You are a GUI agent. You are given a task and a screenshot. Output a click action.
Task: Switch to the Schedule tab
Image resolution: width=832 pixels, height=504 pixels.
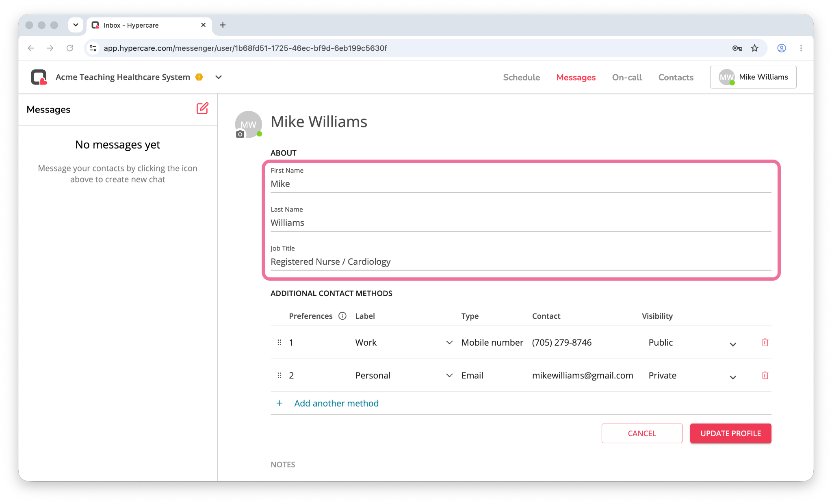521,77
